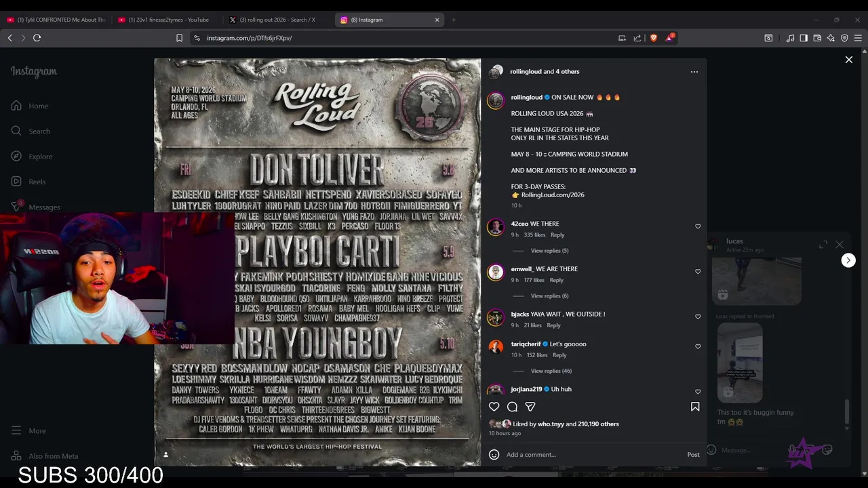Close the Instagram browser tab
868x488 pixels.
pyautogui.click(x=437, y=20)
